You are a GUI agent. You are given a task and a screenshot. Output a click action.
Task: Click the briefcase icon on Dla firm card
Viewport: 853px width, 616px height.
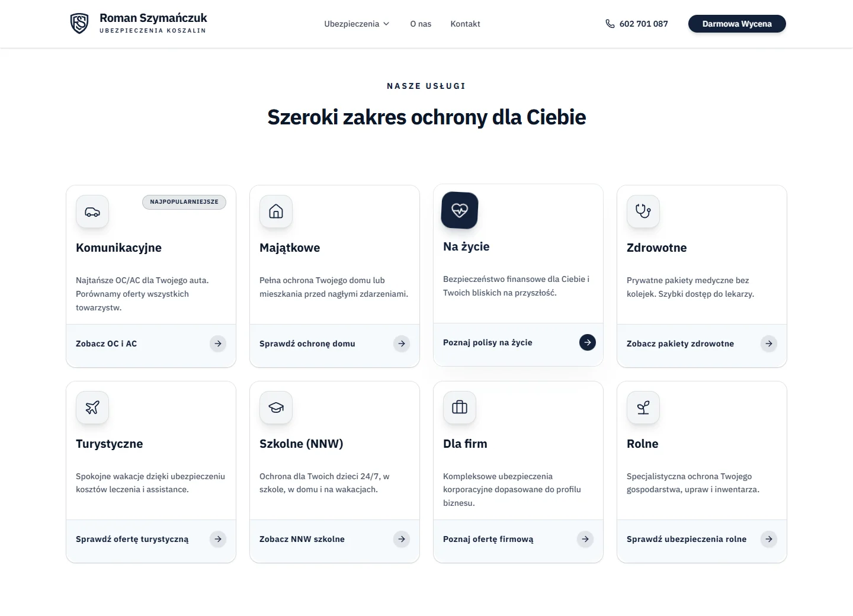coord(460,408)
